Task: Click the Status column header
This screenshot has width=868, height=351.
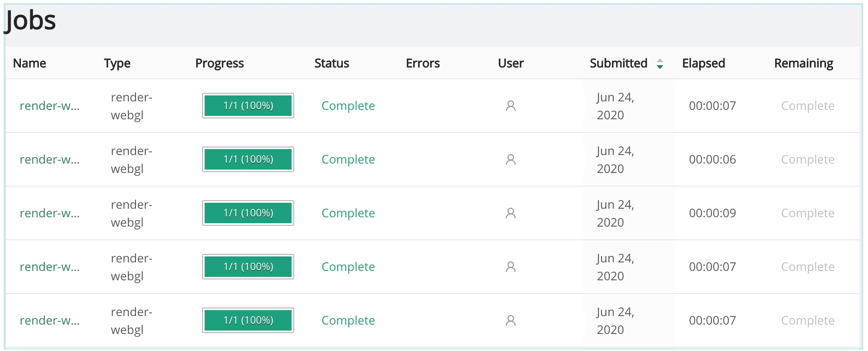Action: (x=332, y=63)
